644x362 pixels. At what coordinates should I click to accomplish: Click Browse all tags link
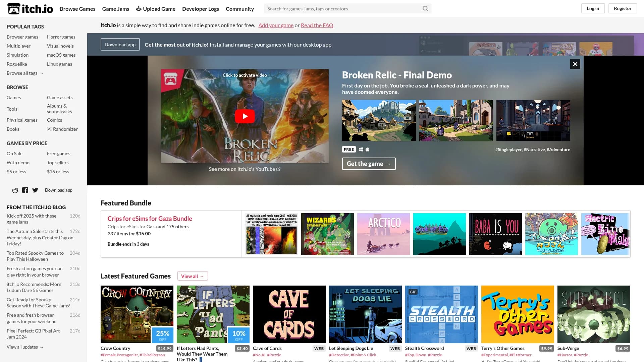pyautogui.click(x=25, y=73)
